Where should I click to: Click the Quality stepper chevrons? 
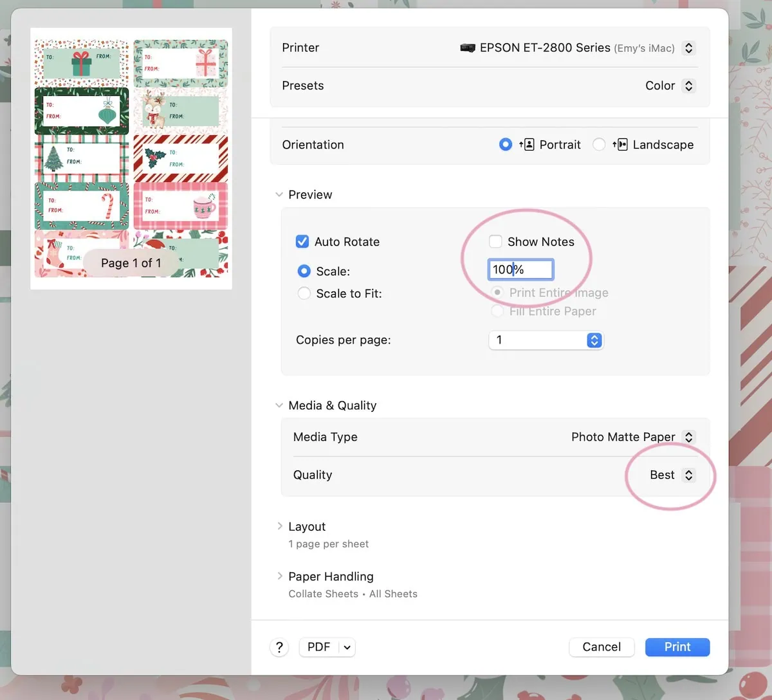coord(688,475)
